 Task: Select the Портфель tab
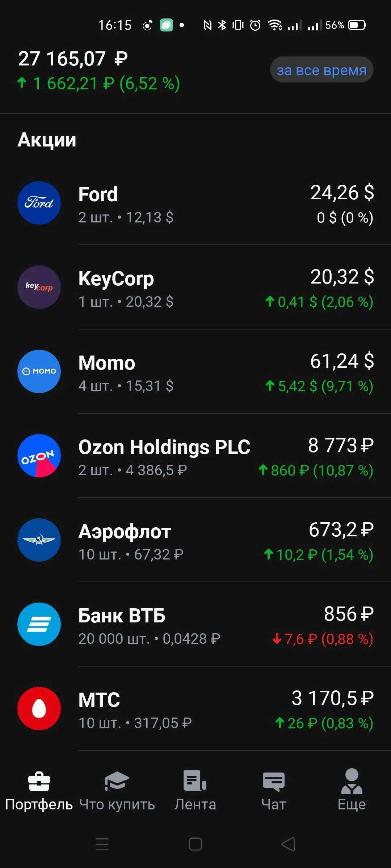click(x=39, y=791)
